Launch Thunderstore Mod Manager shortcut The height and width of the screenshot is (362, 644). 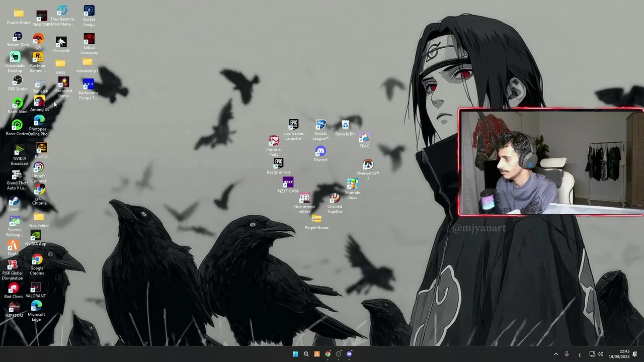(x=62, y=16)
